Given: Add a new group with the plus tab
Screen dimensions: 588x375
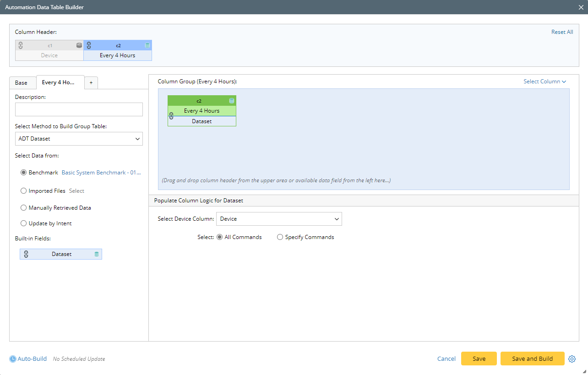Looking at the screenshot, I should point(91,83).
